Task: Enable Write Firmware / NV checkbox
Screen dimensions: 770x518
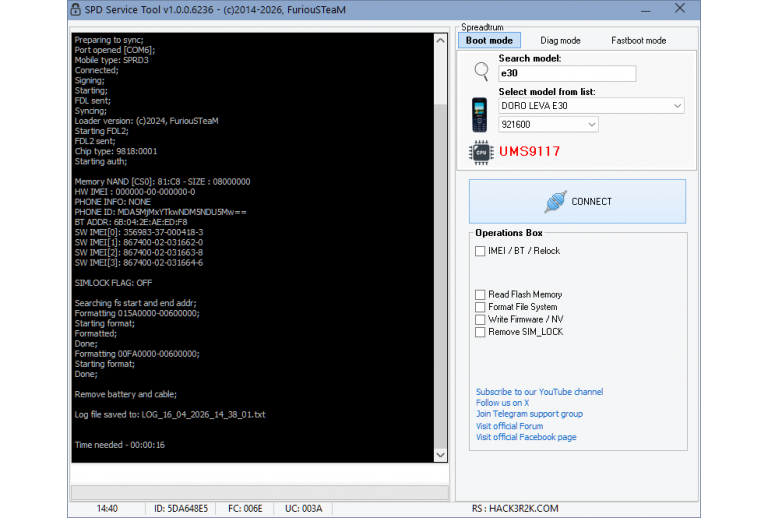Action: click(480, 320)
